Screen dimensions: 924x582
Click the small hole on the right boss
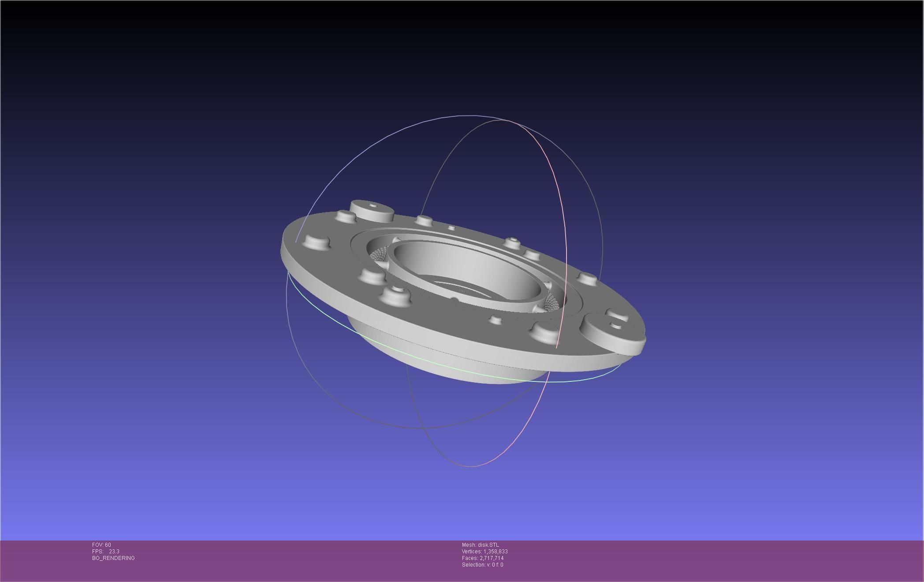point(616,325)
